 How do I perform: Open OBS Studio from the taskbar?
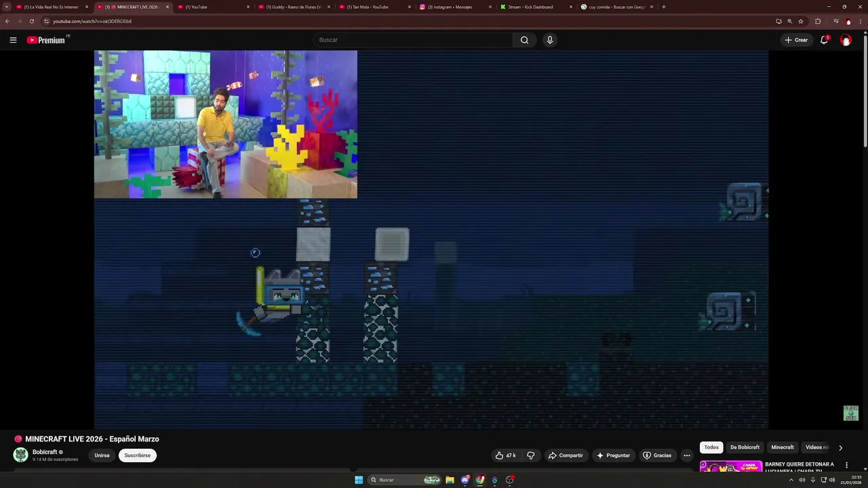(x=510, y=480)
